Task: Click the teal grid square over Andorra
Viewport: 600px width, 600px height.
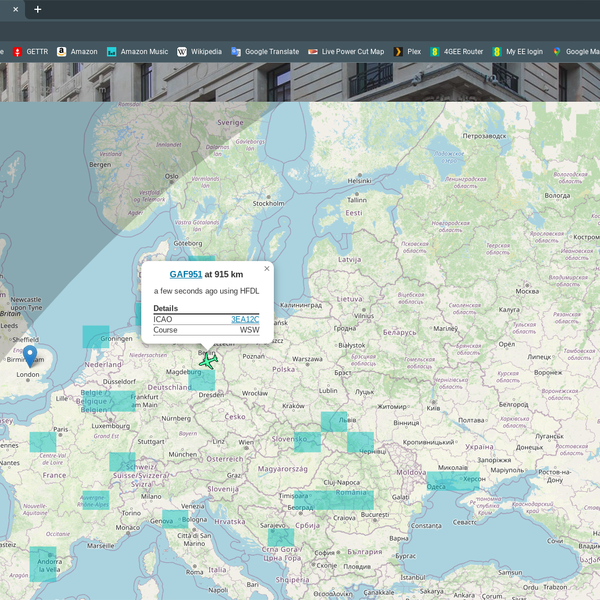Action: coord(44,564)
